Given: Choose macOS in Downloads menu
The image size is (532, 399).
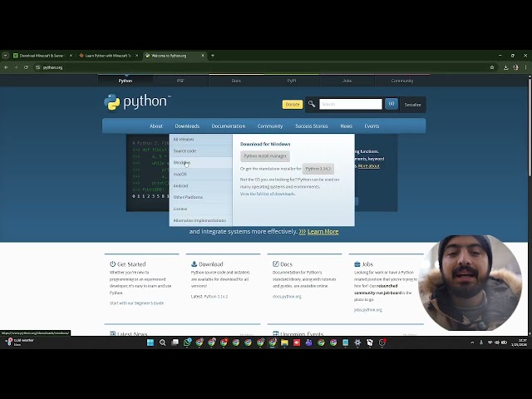Looking at the screenshot, I should click(x=201, y=174).
